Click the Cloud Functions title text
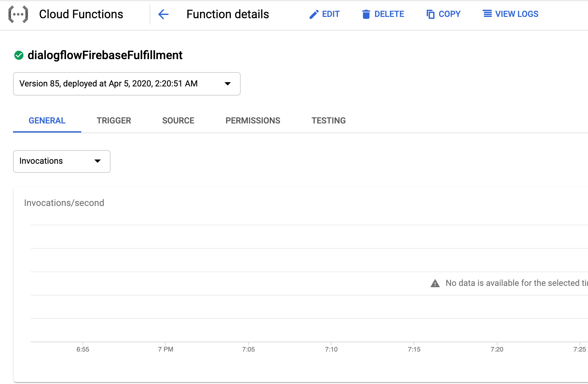The height and width of the screenshot is (384, 588). click(x=81, y=14)
